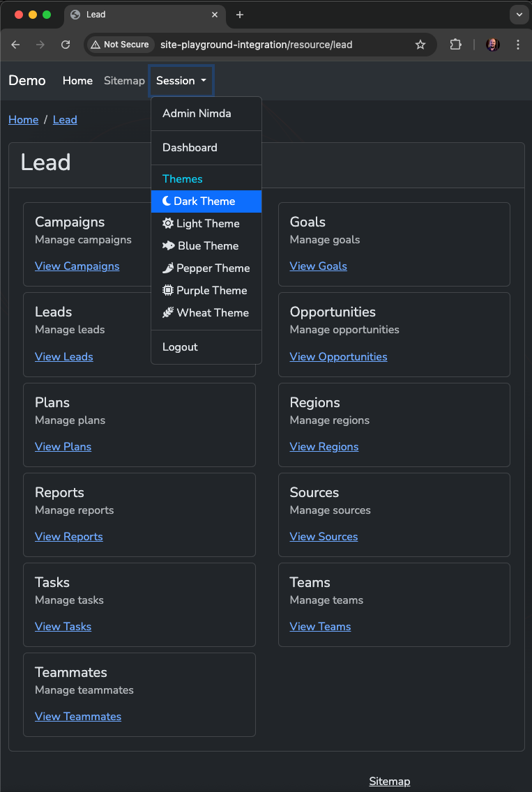Click the fish icon beside Blue Theme
This screenshot has height=792, width=532.
[169, 246]
